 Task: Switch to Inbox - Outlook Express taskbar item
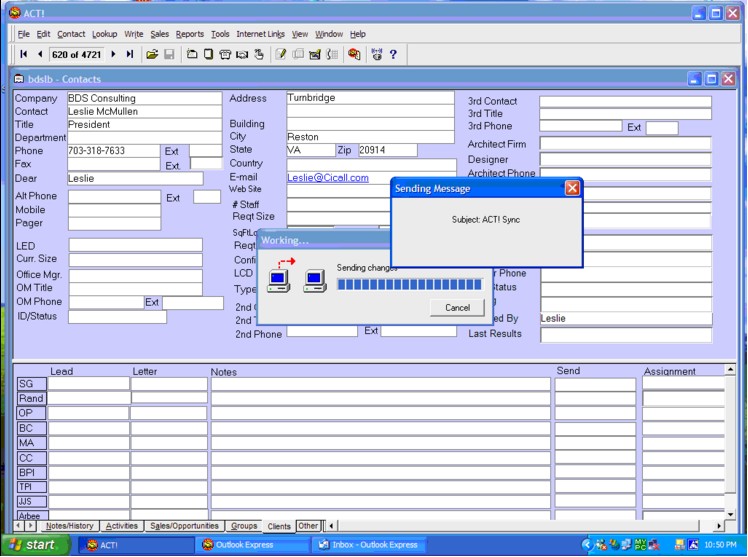pos(368,545)
